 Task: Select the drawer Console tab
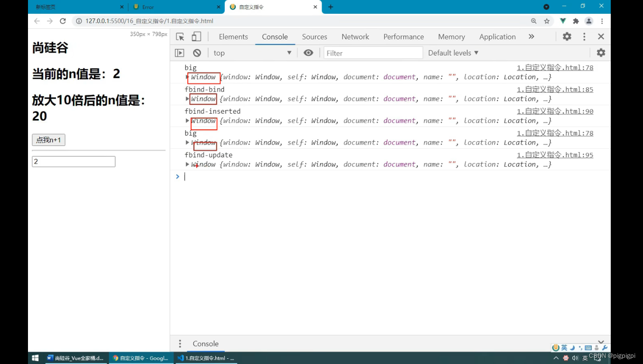pyautogui.click(x=205, y=344)
